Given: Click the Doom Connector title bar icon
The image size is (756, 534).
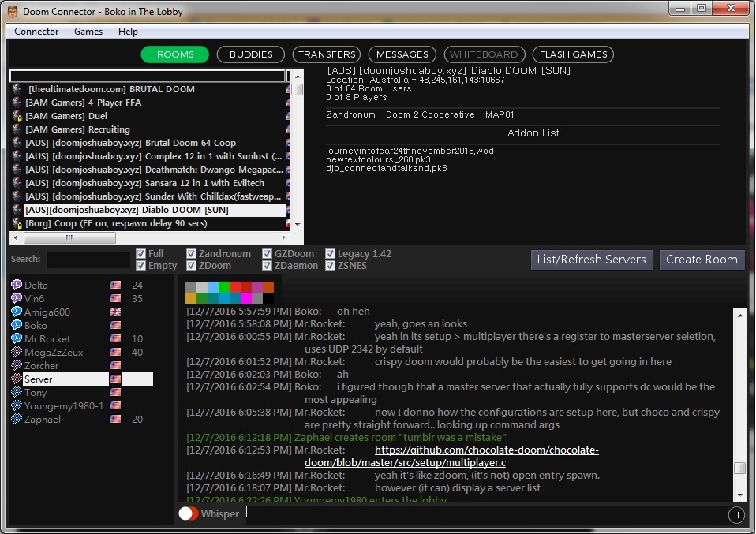Looking at the screenshot, I should [13, 12].
